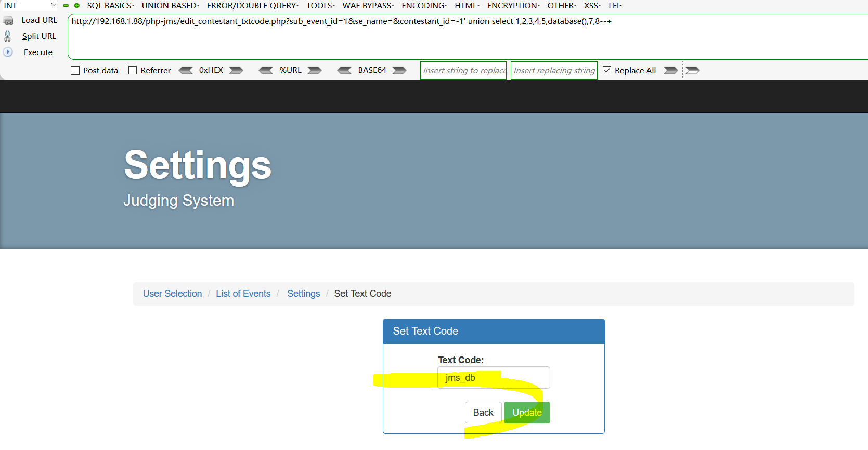868x450 pixels.
Task: Click the Set Text Code panel header
Action: pyautogui.click(x=494, y=331)
